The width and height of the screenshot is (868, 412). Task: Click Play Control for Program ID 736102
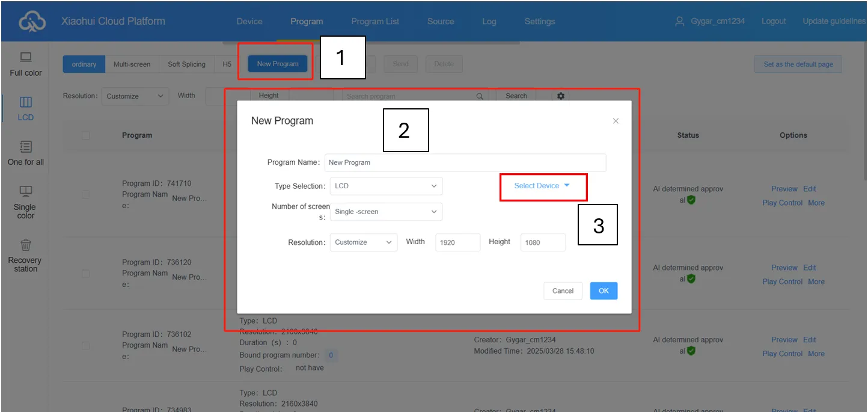(x=783, y=354)
